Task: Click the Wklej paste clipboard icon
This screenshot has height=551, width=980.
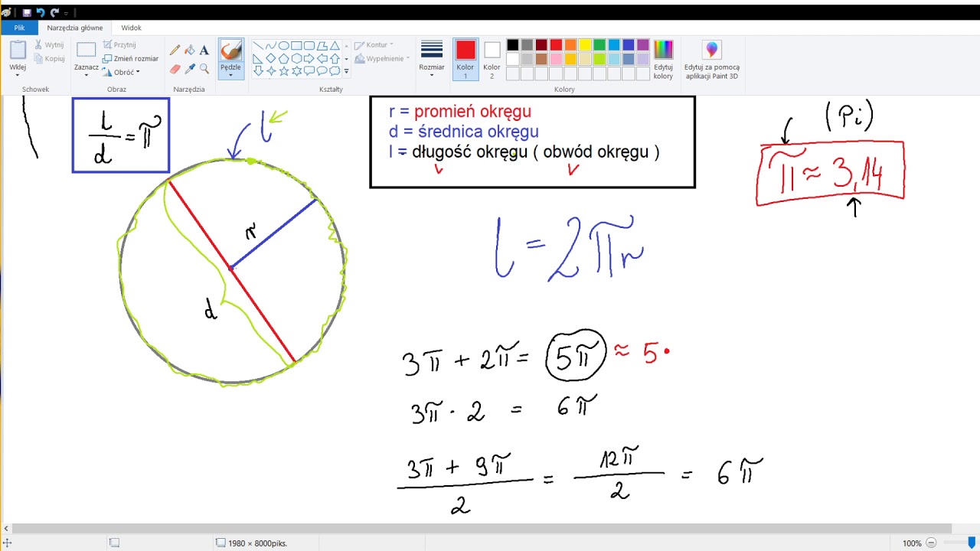Action: [18, 51]
